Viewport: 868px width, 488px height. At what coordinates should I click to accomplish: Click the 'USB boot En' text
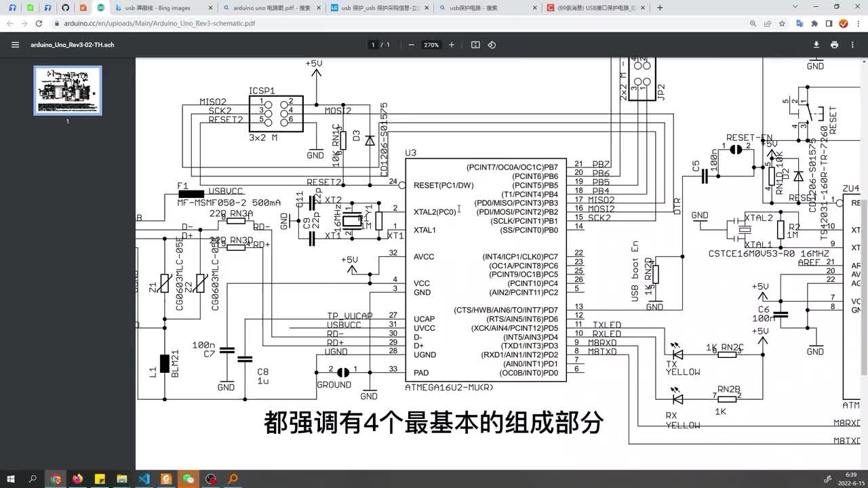click(635, 271)
